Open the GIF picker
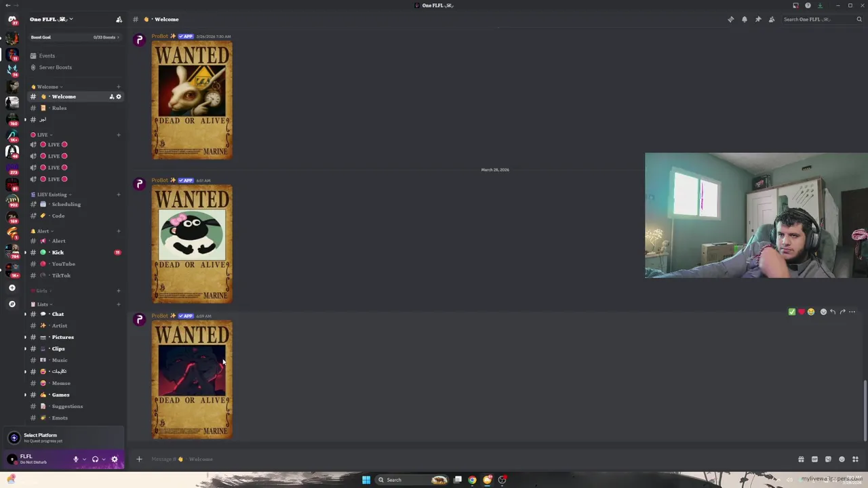868x488 pixels. coord(814,459)
